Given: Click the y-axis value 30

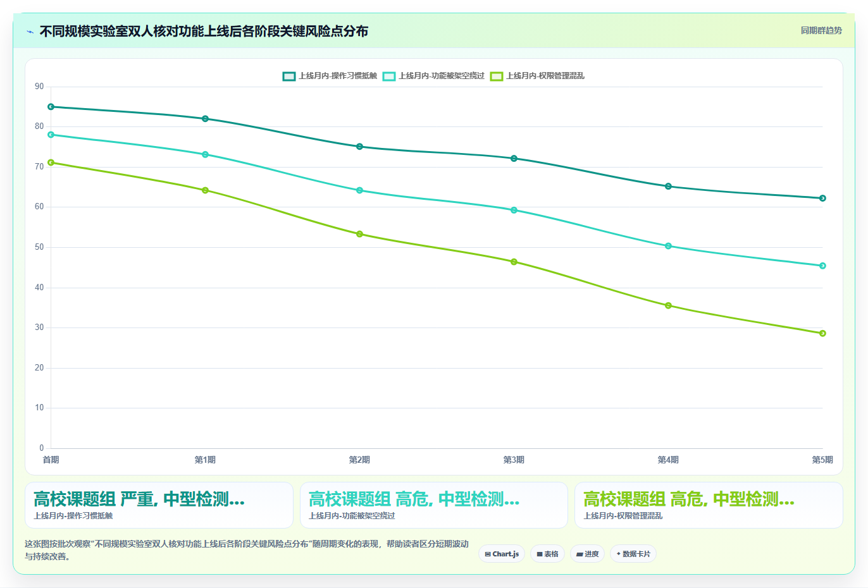Looking at the screenshot, I should [x=39, y=328].
